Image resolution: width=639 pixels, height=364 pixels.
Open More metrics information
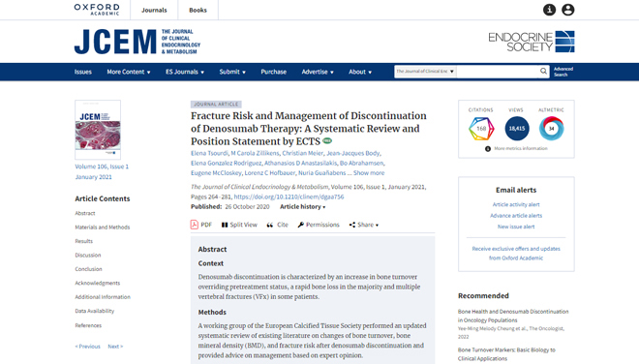pyautogui.click(x=516, y=149)
